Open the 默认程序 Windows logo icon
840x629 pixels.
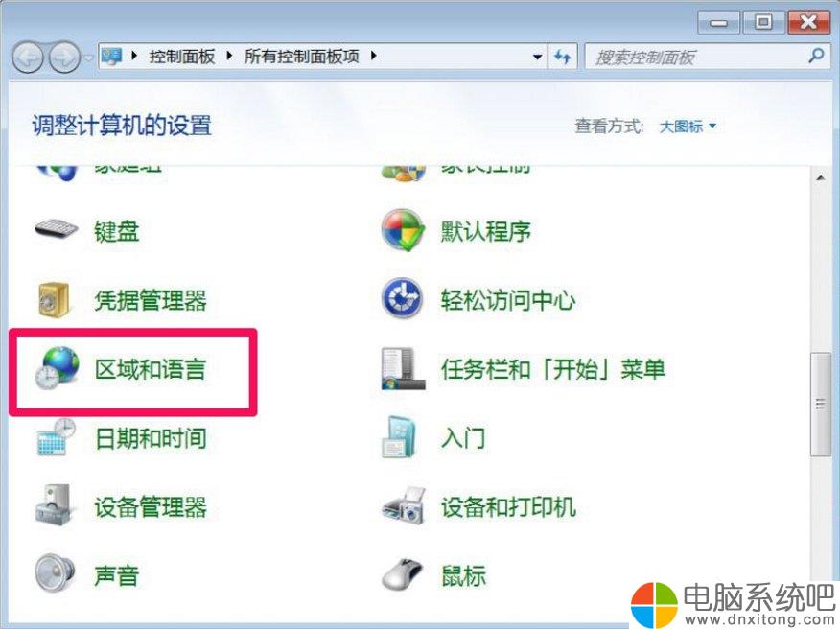click(403, 230)
